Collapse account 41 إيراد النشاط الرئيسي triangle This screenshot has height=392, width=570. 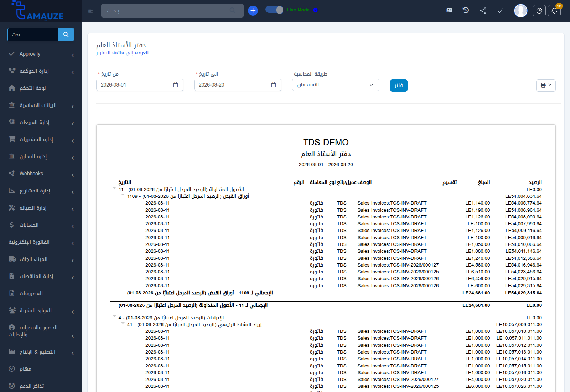click(x=123, y=323)
